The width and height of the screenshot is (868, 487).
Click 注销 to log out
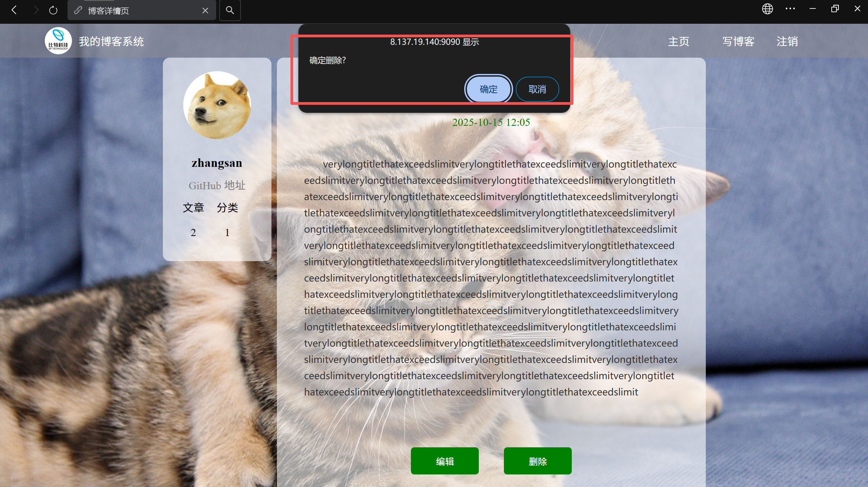[x=787, y=41]
